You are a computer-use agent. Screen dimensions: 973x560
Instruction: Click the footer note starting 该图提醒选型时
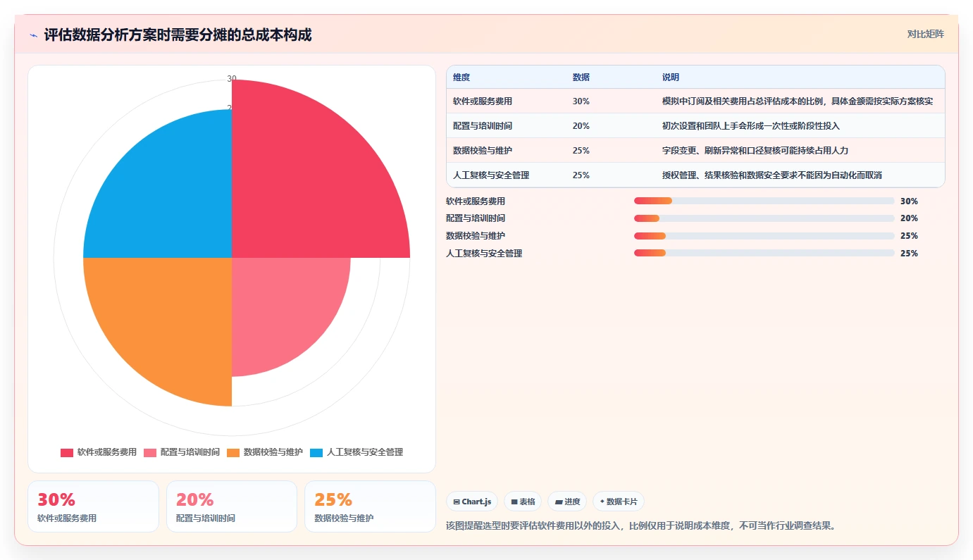coord(640,525)
